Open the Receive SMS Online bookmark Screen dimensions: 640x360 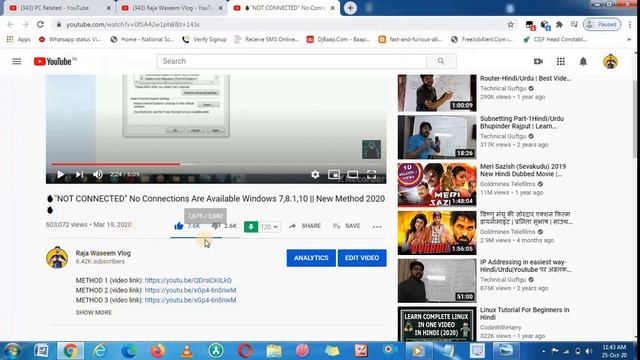(x=267, y=39)
